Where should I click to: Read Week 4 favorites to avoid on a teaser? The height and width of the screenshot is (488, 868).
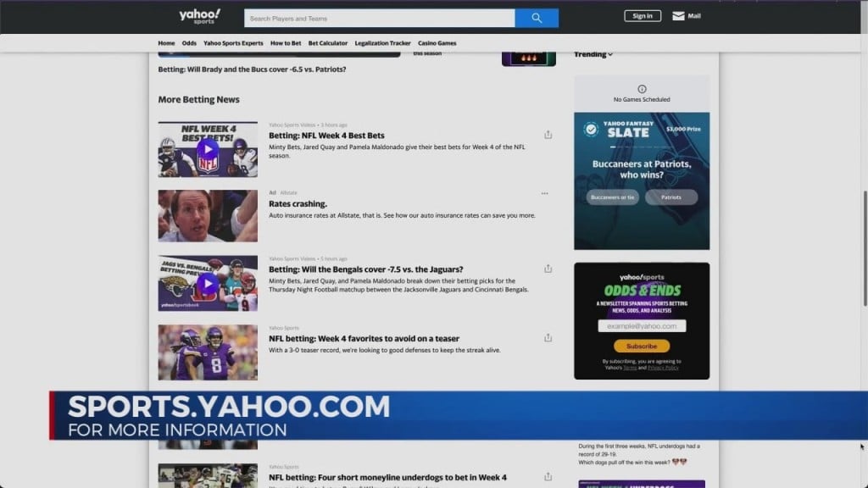coord(364,339)
